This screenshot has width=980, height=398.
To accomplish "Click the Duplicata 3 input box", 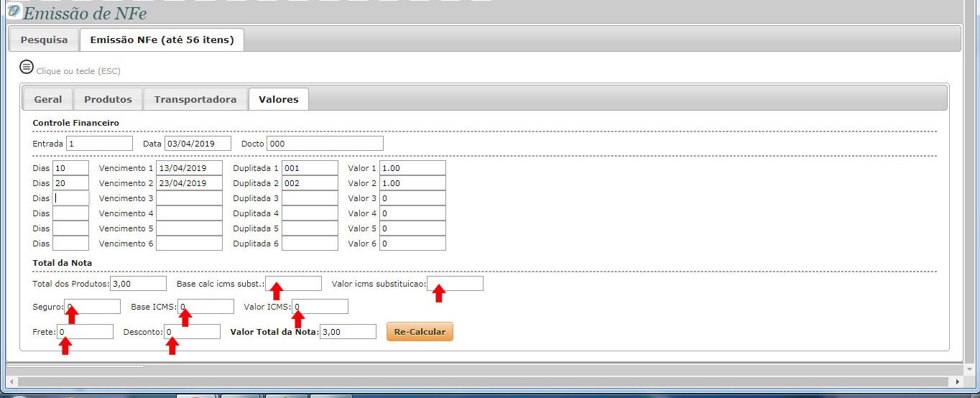I will [x=309, y=198].
